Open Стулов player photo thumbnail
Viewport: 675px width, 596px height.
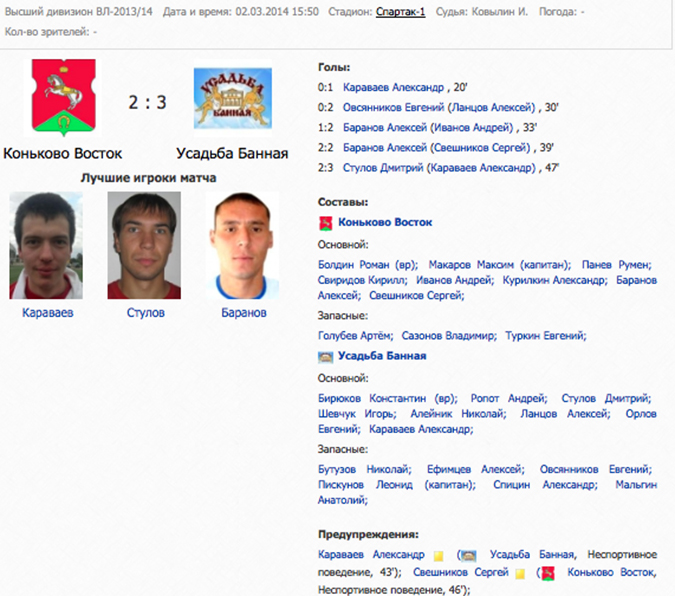[144, 245]
